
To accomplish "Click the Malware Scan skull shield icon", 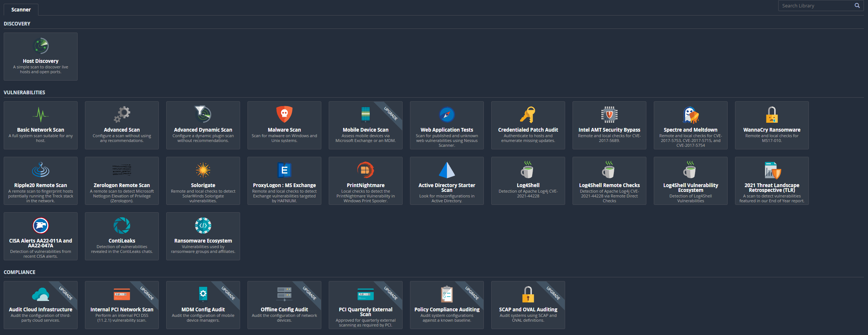I will pyautogui.click(x=284, y=114).
